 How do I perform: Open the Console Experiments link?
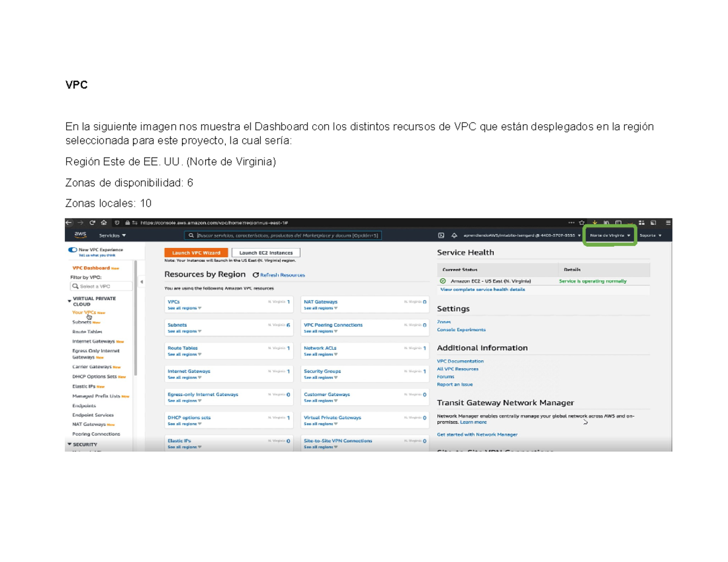(x=461, y=330)
